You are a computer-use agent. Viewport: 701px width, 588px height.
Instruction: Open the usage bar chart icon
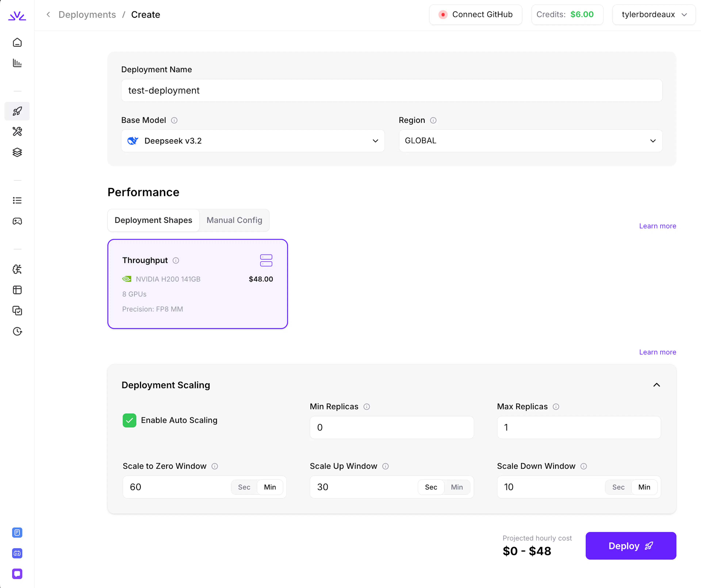(17, 63)
